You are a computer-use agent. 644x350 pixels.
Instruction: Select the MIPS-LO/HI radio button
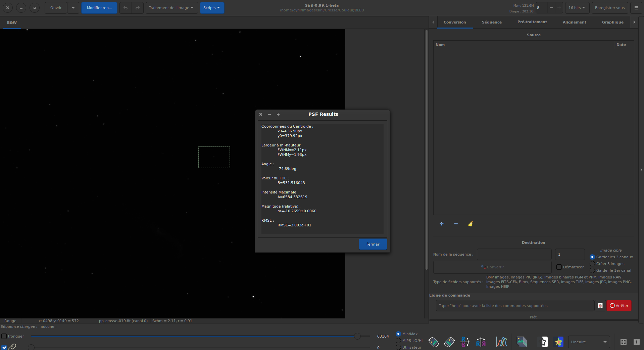point(398,341)
